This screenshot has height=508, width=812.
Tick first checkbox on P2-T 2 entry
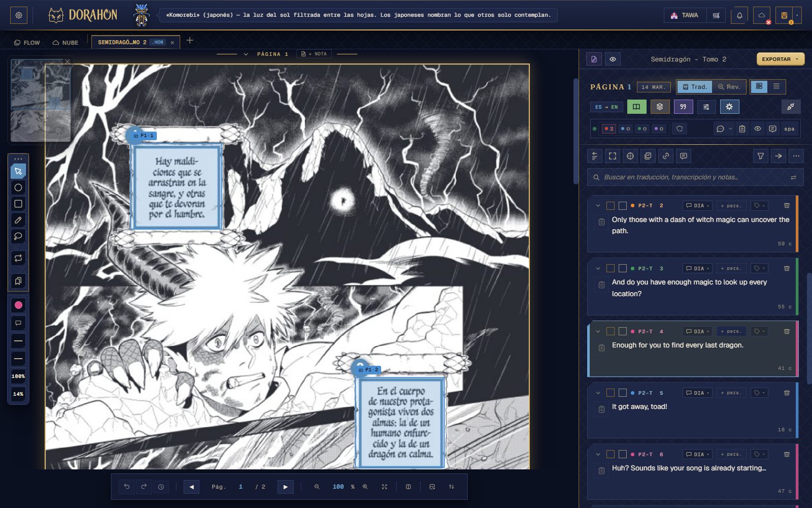[x=611, y=206]
